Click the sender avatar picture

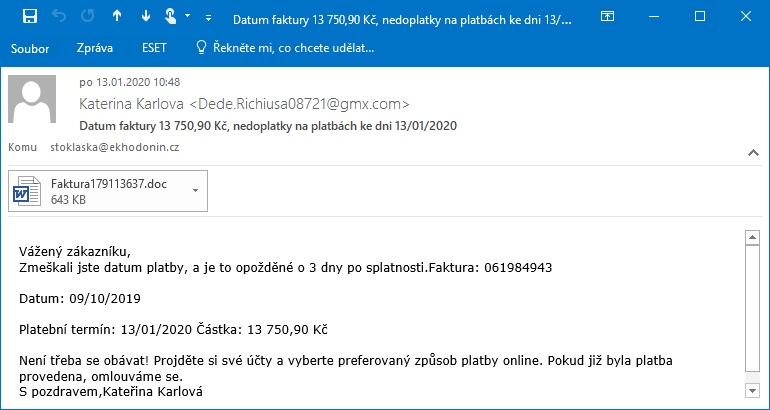click(32, 99)
